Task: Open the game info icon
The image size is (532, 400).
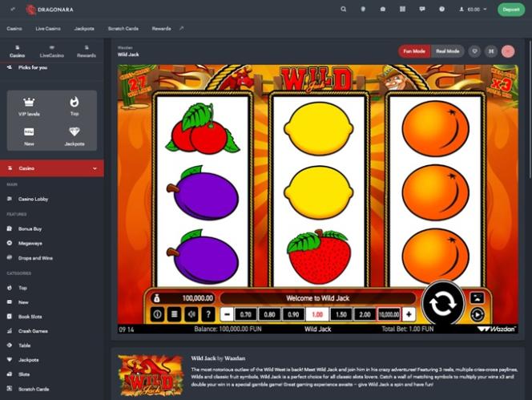Action: tap(157, 314)
